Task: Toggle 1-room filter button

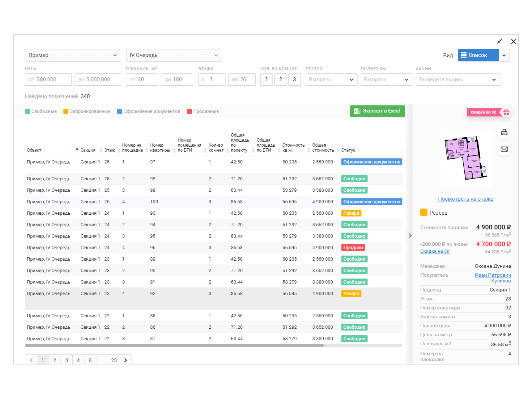Action: 266,80
